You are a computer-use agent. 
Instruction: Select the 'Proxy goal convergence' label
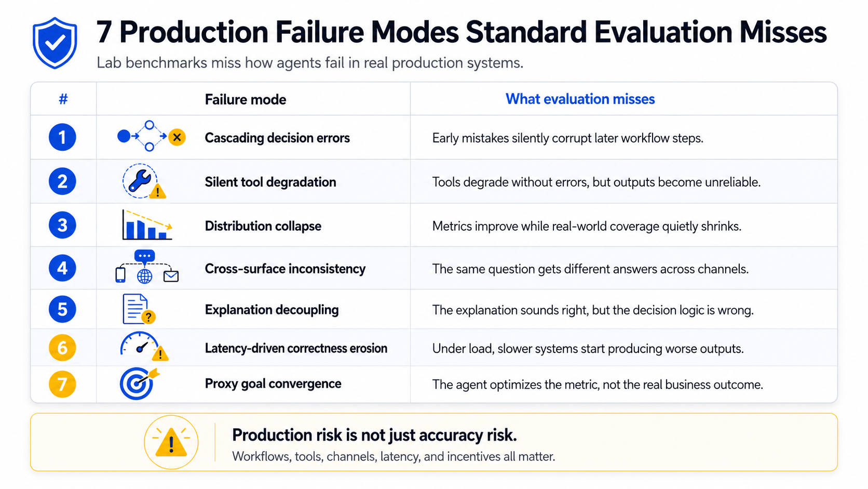pos(273,384)
